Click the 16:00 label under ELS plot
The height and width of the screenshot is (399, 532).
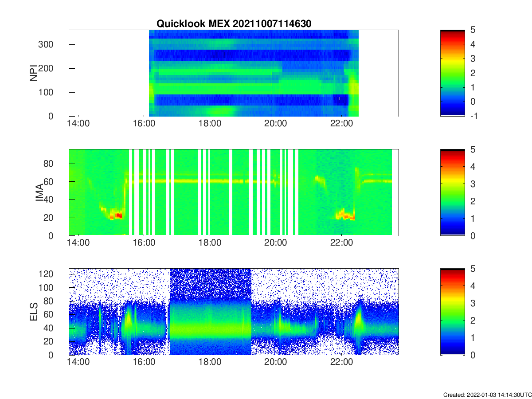pyautogui.click(x=144, y=363)
